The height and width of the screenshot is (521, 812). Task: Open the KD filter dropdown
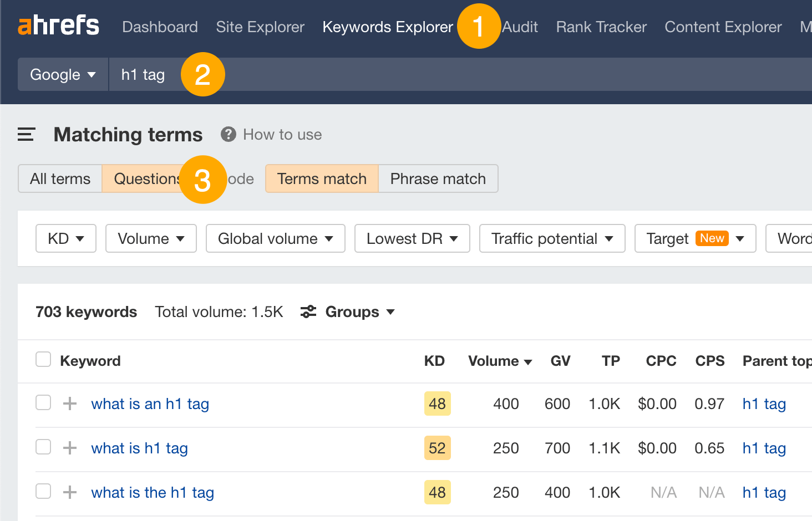pos(65,238)
